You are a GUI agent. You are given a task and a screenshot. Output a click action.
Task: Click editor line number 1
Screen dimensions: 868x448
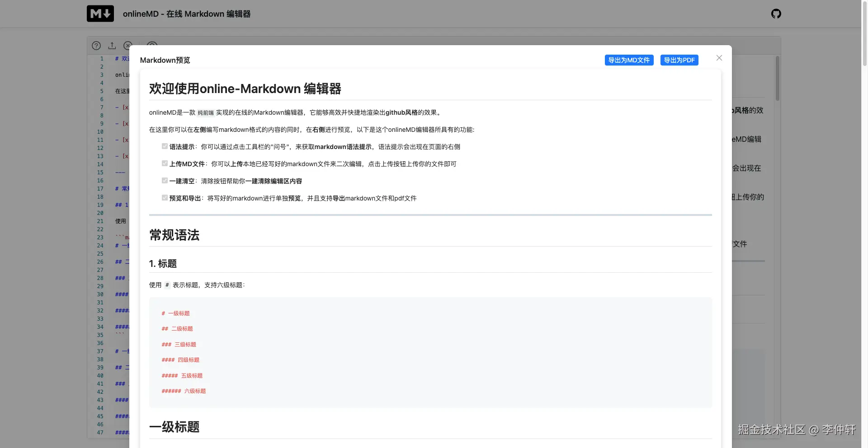[x=102, y=59]
